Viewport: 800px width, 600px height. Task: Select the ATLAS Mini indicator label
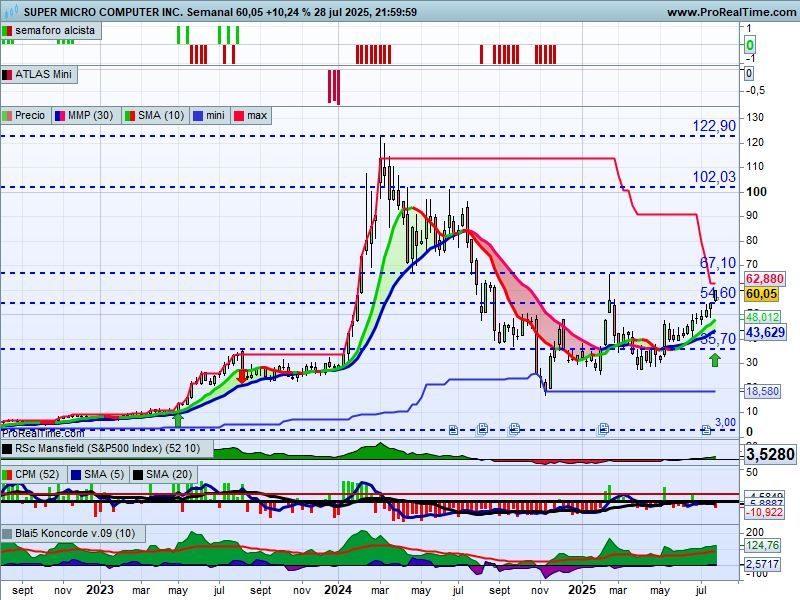pos(43,74)
